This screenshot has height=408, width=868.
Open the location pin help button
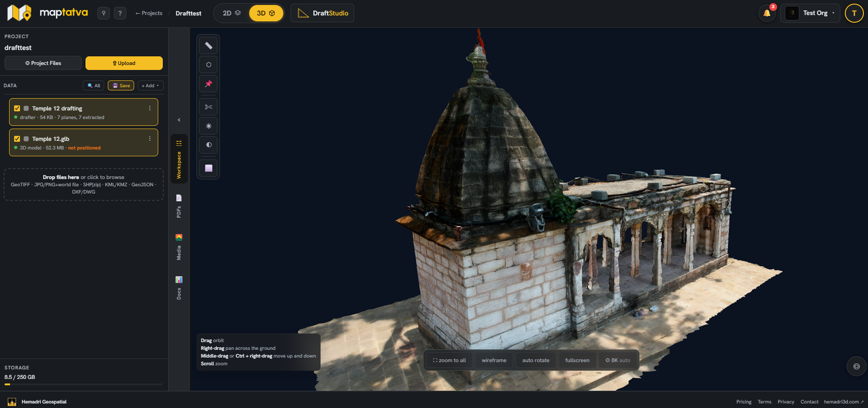point(104,13)
